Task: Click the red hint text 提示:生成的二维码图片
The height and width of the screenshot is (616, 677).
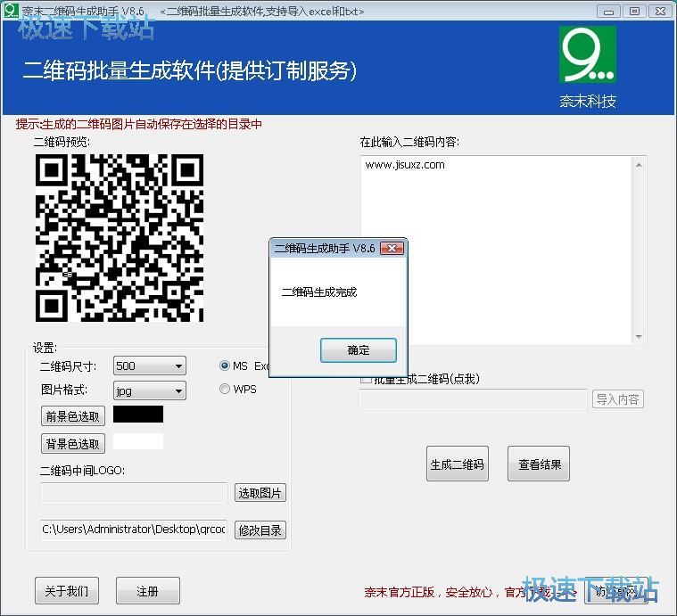Action: pyautogui.click(x=139, y=124)
